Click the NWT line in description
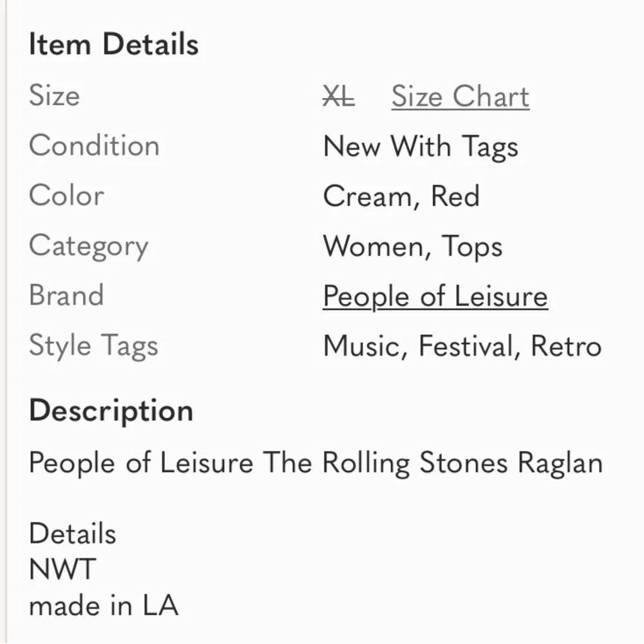 pos(62,569)
